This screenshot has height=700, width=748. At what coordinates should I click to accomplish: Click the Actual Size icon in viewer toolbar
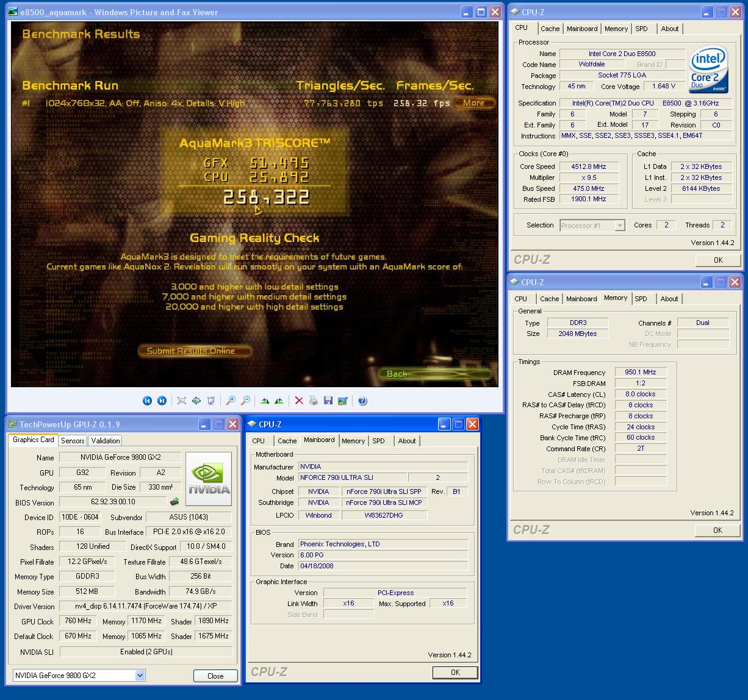[196, 401]
